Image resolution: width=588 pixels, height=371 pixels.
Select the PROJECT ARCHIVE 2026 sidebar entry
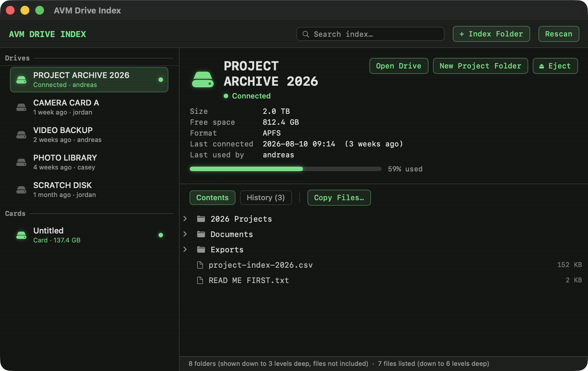pos(89,80)
